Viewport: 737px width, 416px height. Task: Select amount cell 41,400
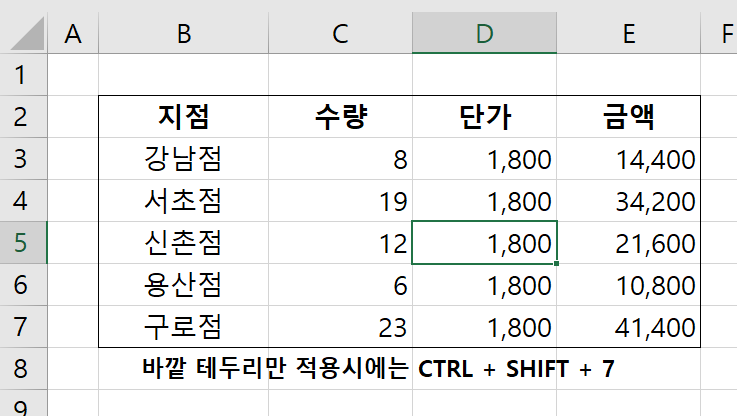point(628,327)
